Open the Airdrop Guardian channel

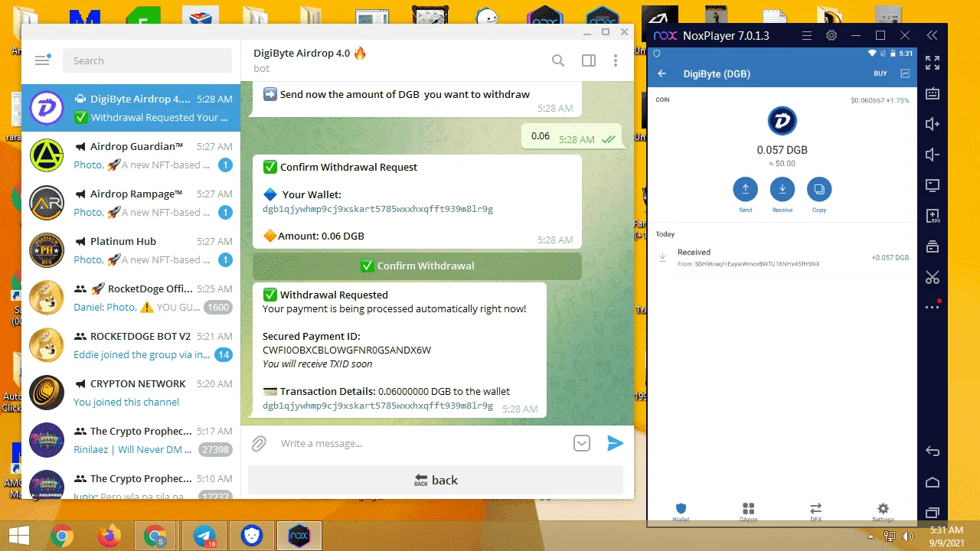pos(131,155)
